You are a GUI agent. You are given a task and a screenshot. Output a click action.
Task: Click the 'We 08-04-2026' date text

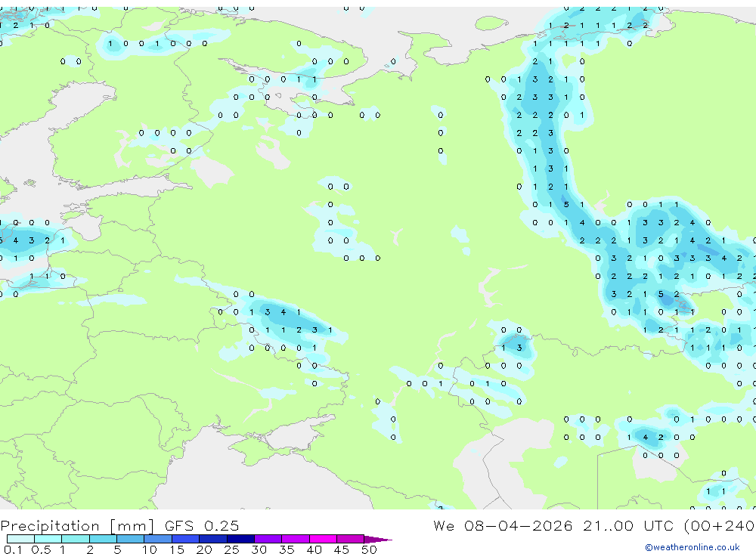(503, 525)
